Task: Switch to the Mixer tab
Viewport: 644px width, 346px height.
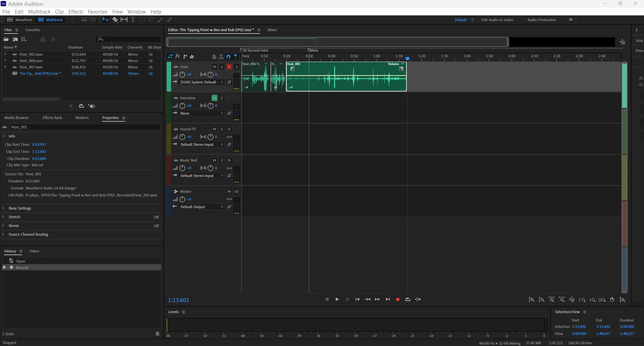Action: click(272, 30)
